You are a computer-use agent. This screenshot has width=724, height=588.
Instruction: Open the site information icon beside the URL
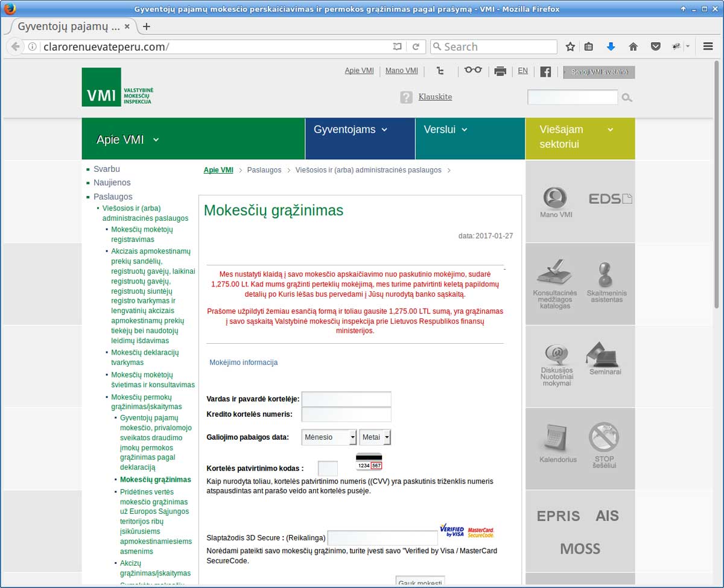point(33,46)
